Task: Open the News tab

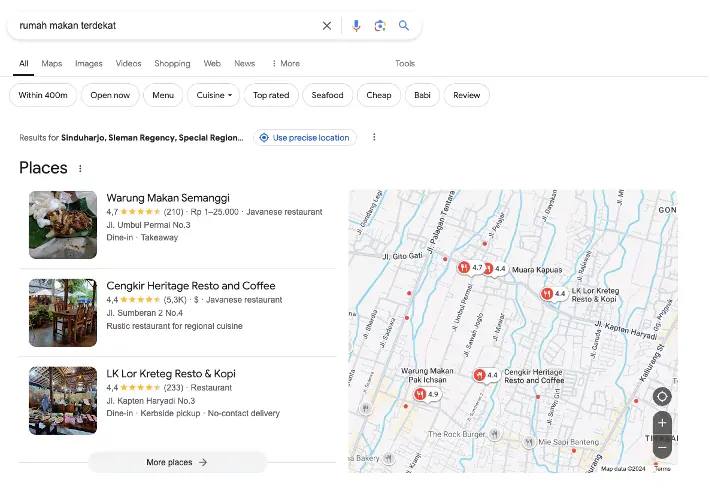Action: point(245,64)
